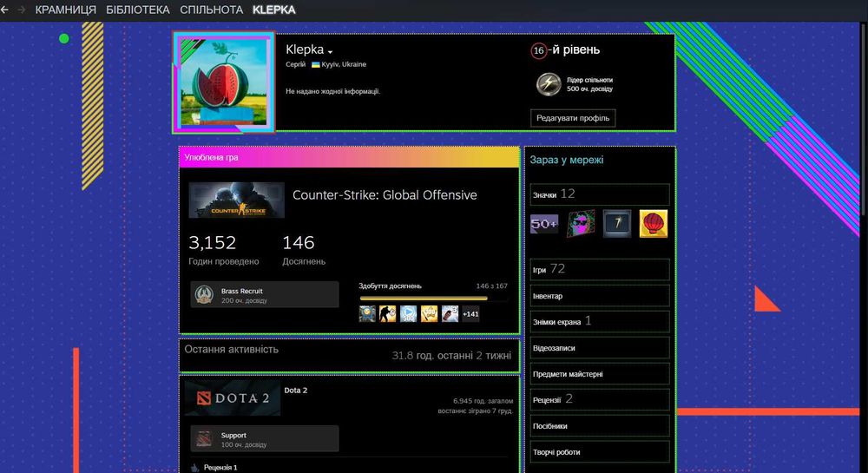Click the 50+ games badge icon
The height and width of the screenshot is (473, 868).
(544, 224)
